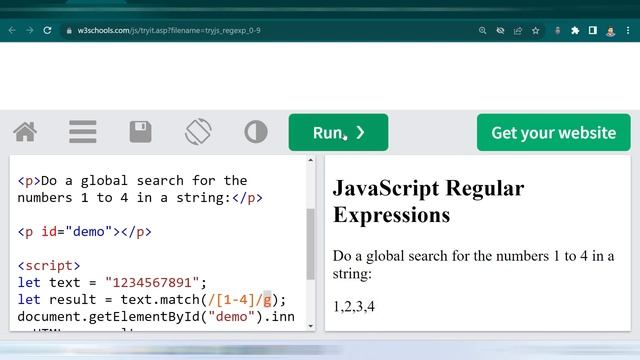
Task: Click the code editor scroll up arrow
Action: [311, 160]
